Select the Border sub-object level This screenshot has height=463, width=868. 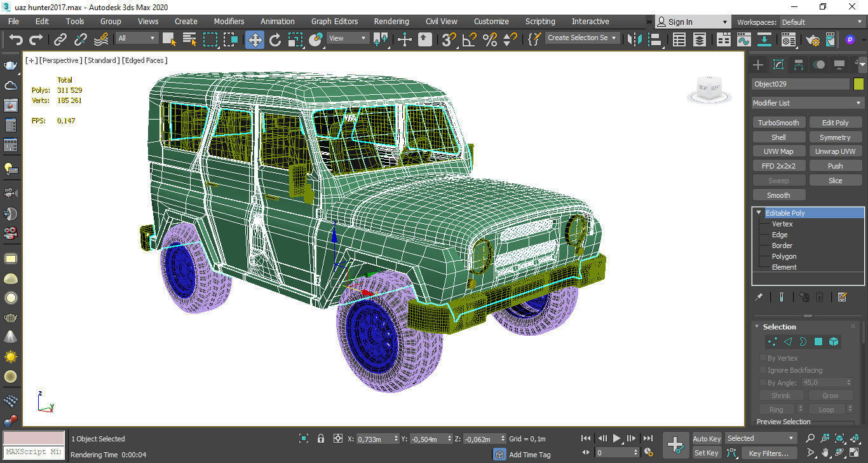[x=782, y=245]
